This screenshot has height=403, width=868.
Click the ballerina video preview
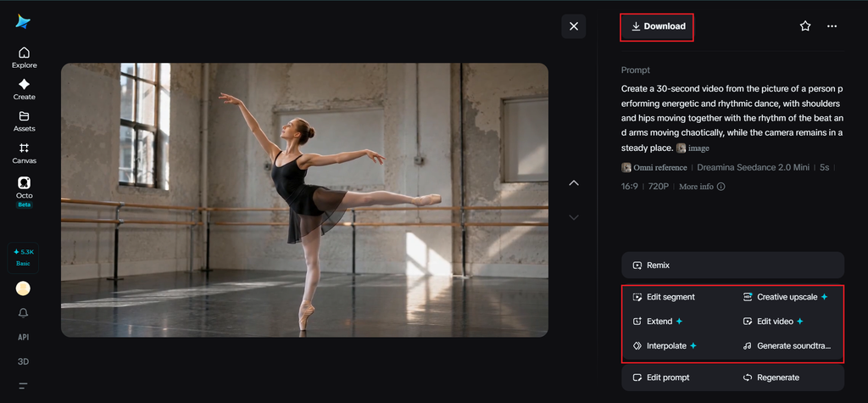point(304,199)
